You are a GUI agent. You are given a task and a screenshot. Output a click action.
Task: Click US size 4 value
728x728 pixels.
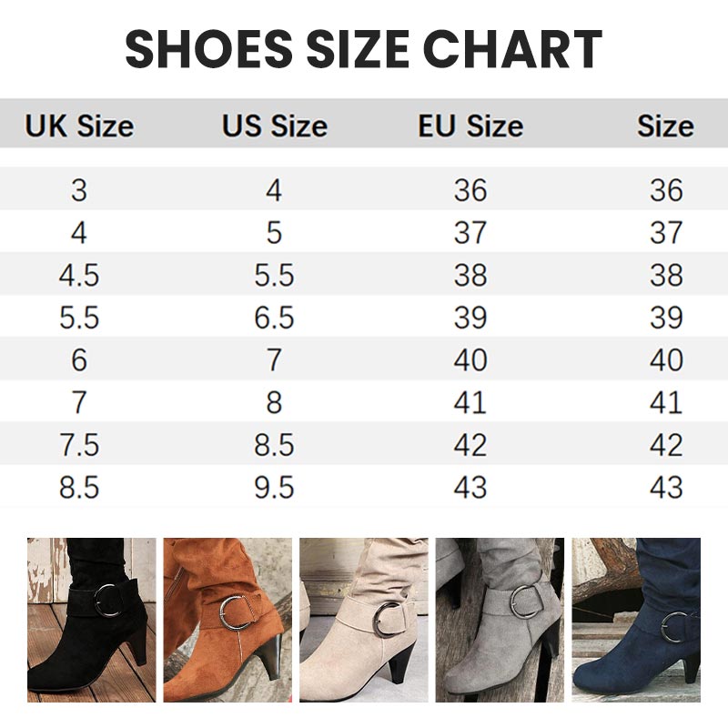(274, 190)
